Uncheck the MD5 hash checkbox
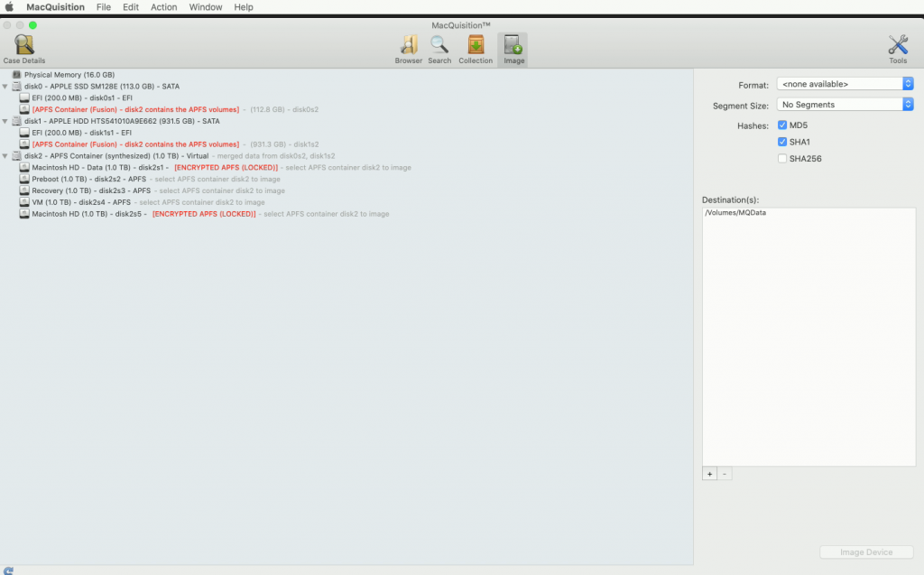This screenshot has height=575, width=924. [x=781, y=125]
